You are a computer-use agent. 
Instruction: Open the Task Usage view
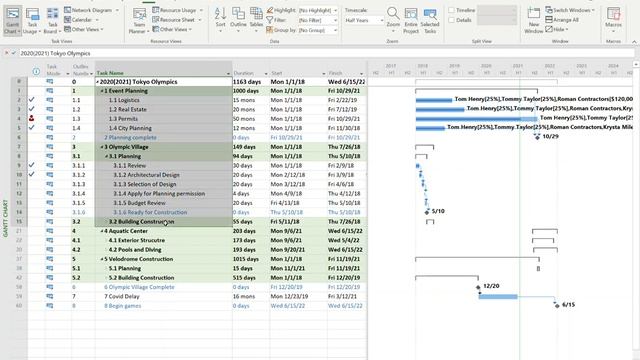click(x=31, y=20)
